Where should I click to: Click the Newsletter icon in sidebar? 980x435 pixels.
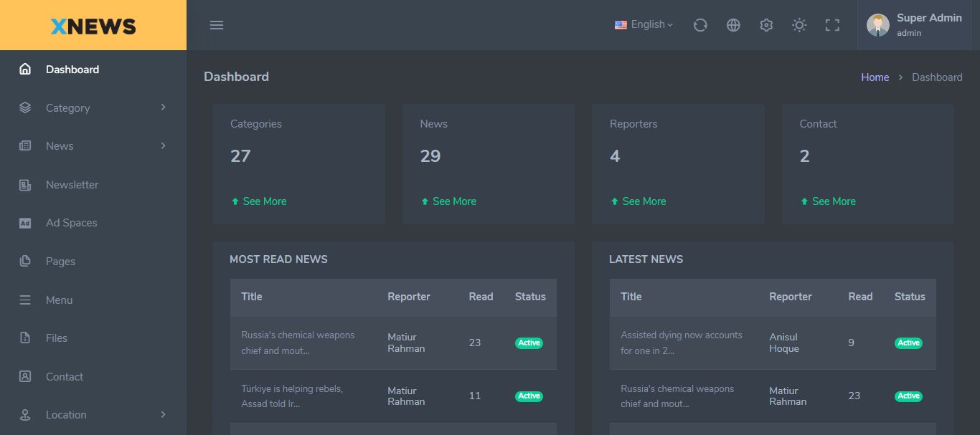pyautogui.click(x=25, y=185)
